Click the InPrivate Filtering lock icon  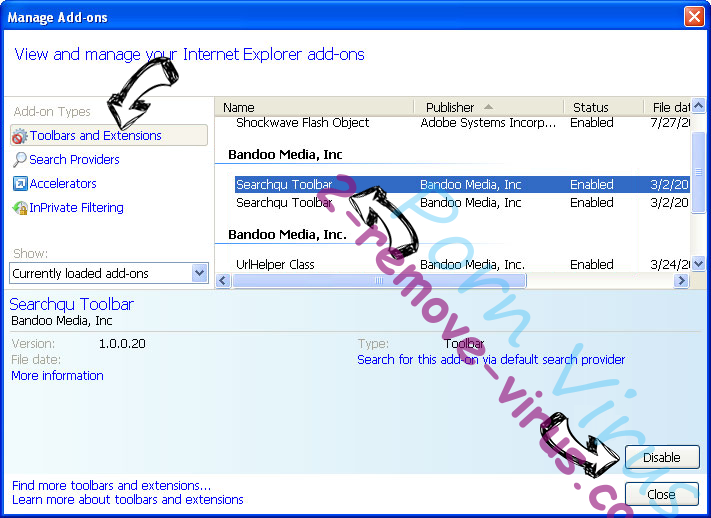pos(20,208)
